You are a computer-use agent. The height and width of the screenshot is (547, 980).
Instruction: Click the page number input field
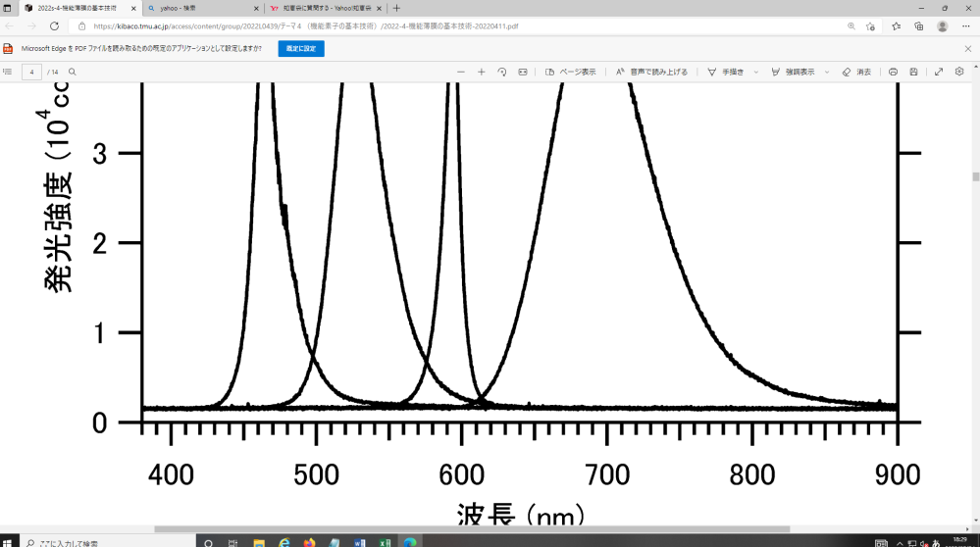pyautogui.click(x=32, y=72)
